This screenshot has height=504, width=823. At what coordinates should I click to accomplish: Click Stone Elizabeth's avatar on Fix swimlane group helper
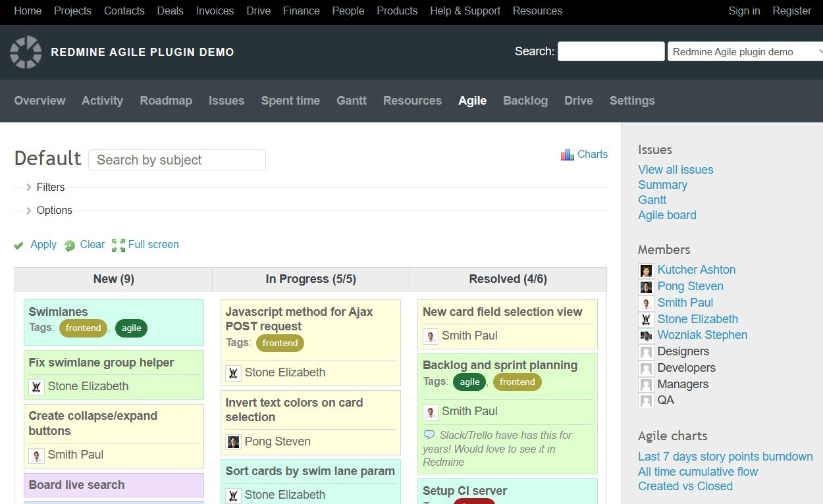pyautogui.click(x=38, y=386)
